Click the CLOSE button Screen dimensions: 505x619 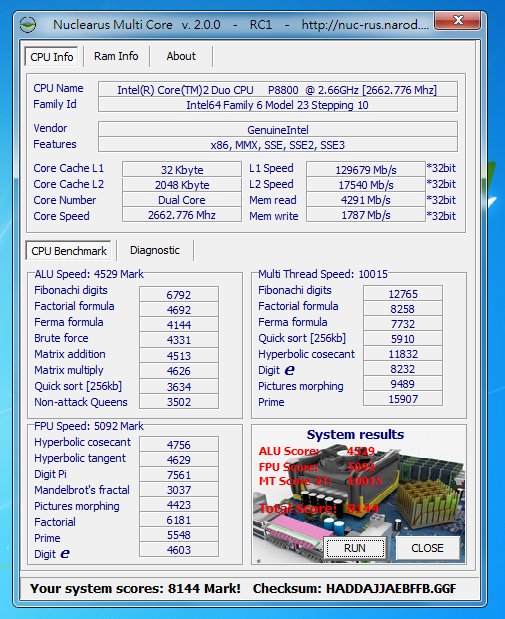pos(428,548)
